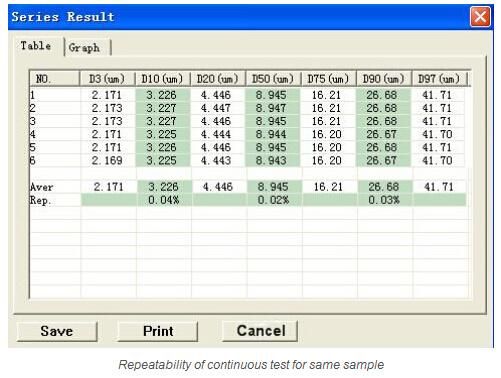Click average D3 value 2.171
Image resolution: width=501 pixels, height=378 pixels.
coord(109,187)
